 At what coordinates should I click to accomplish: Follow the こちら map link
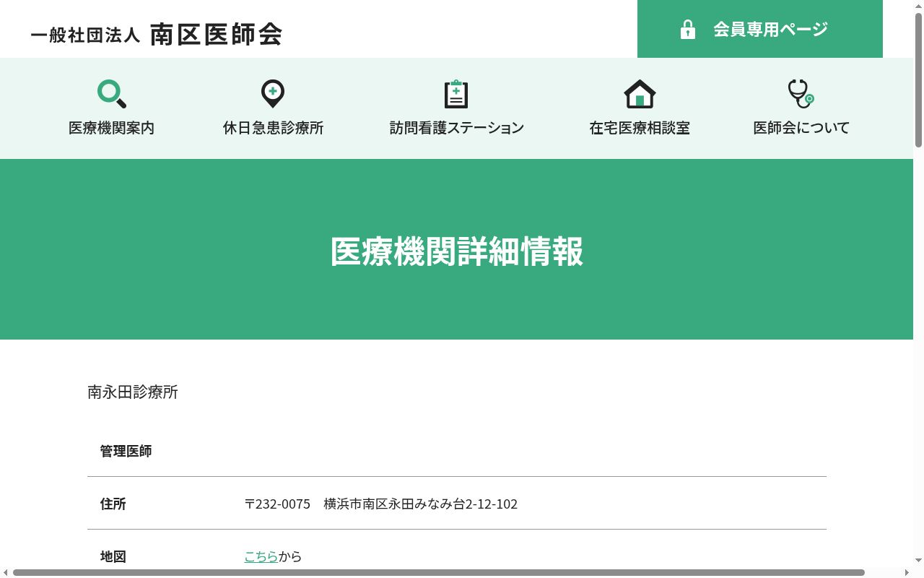(261, 556)
